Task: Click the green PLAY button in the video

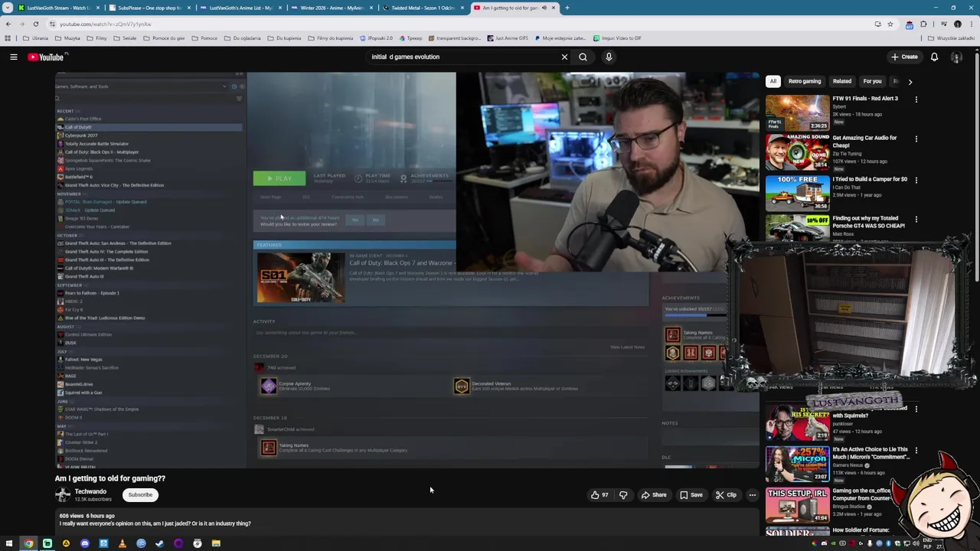Action: [x=279, y=178]
